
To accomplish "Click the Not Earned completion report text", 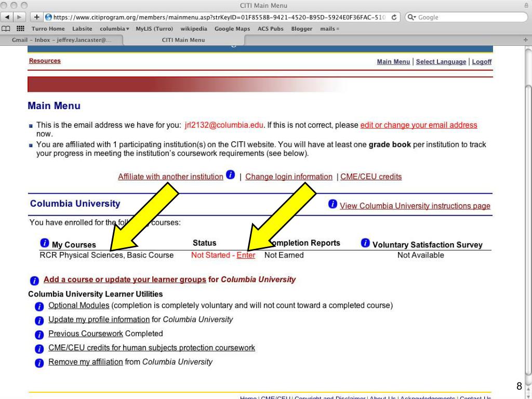I will (284, 255).
